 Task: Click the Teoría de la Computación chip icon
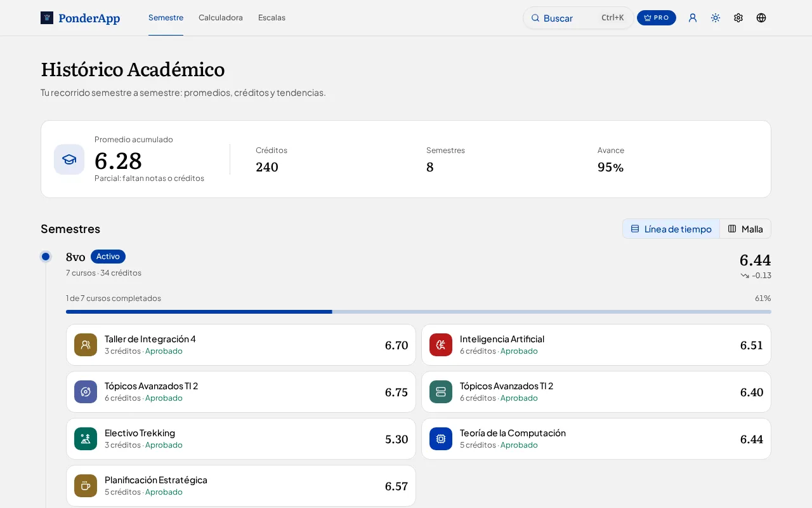[x=441, y=439]
